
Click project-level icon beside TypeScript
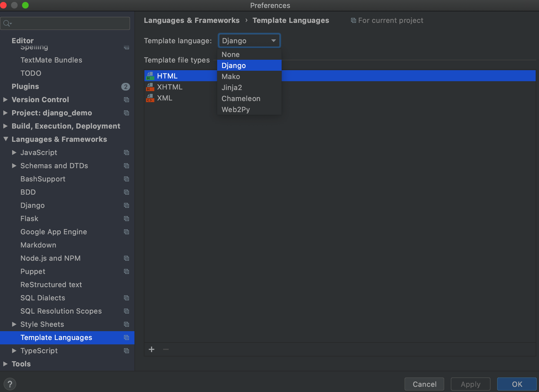pyautogui.click(x=126, y=351)
